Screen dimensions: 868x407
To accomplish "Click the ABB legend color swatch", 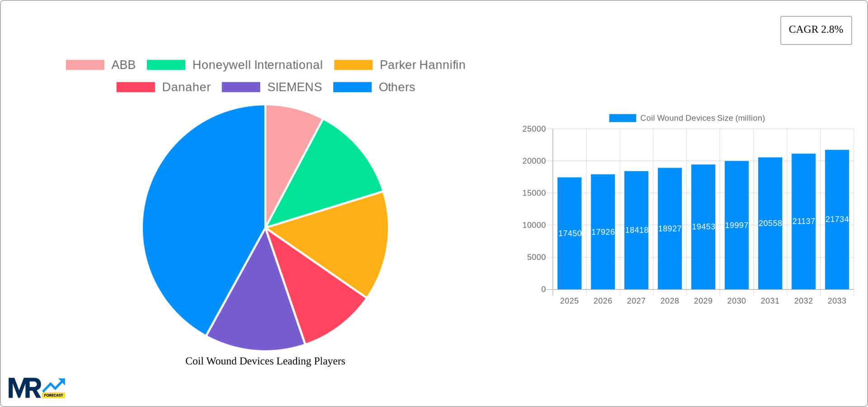I will pyautogui.click(x=84, y=65).
